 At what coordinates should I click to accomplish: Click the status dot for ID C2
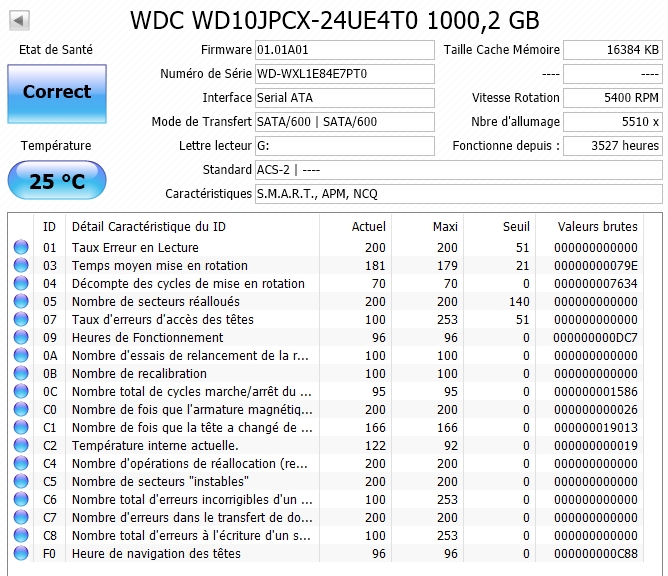[21, 445]
